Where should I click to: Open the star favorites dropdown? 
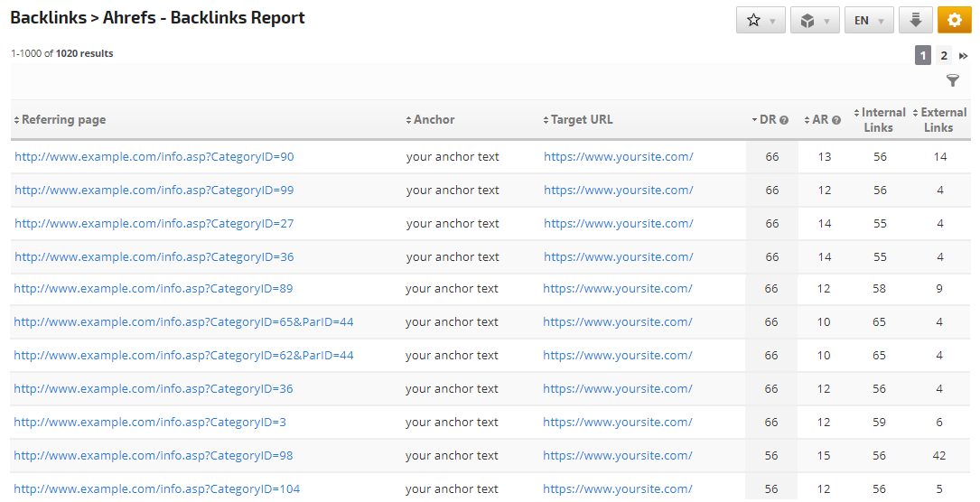tap(761, 20)
